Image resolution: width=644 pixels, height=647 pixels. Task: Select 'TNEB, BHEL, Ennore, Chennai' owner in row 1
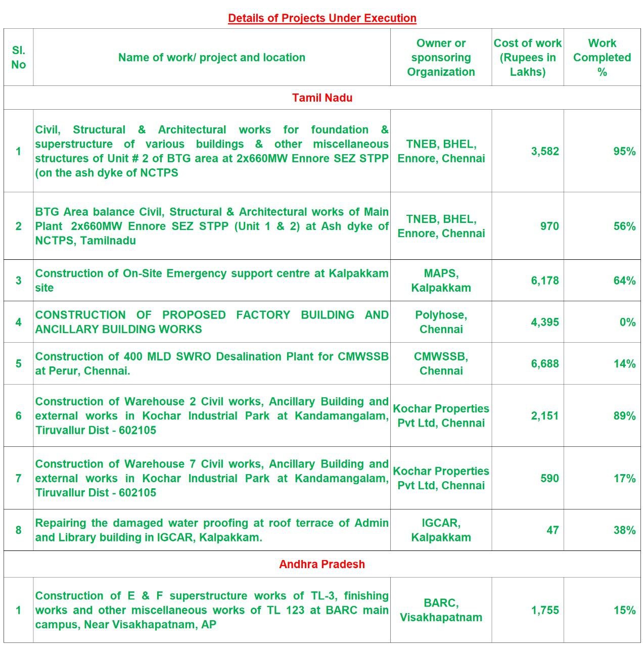441,151
